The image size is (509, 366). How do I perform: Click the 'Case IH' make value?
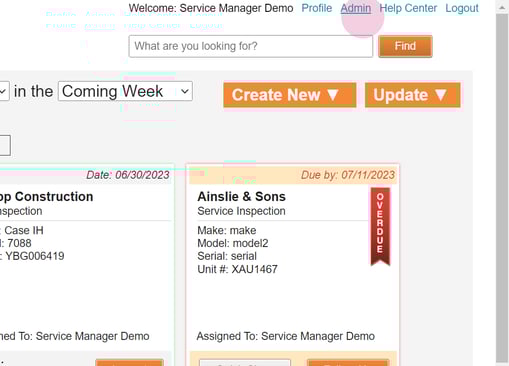coord(24,230)
